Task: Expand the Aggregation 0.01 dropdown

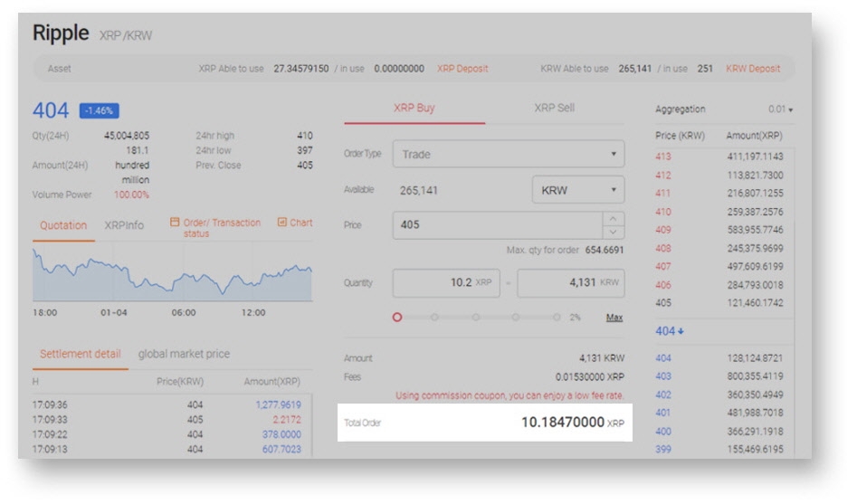Action: pyautogui.click(x=780, y=109)
